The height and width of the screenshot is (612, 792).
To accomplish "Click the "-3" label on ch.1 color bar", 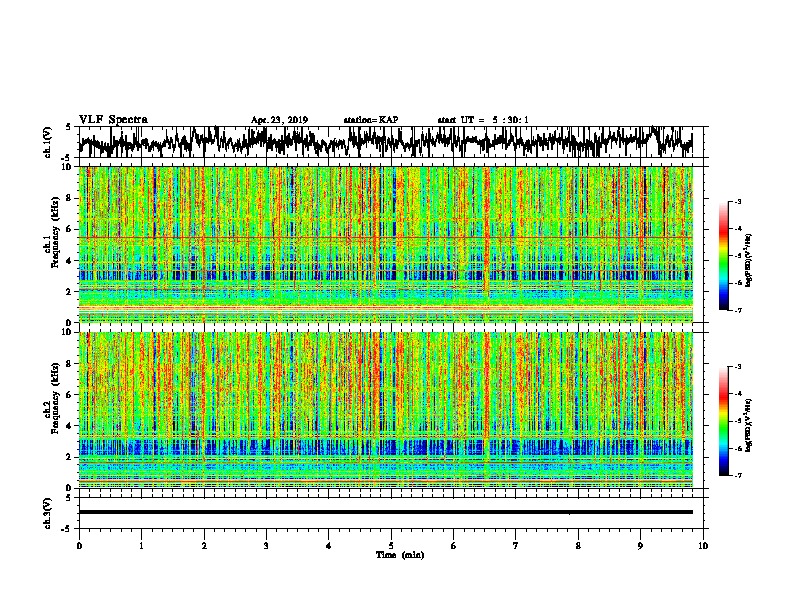I will pyautogui.click(x=738, y=201).
